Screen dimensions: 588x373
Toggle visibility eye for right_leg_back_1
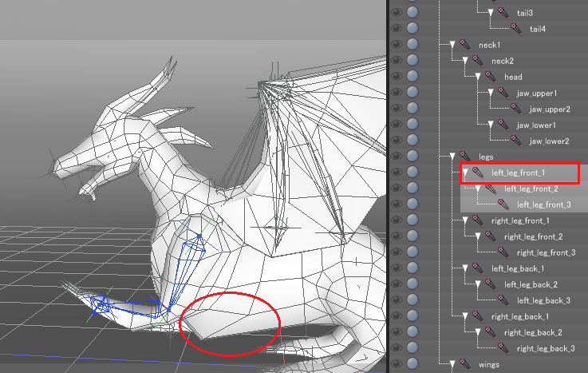coord(397,315)
